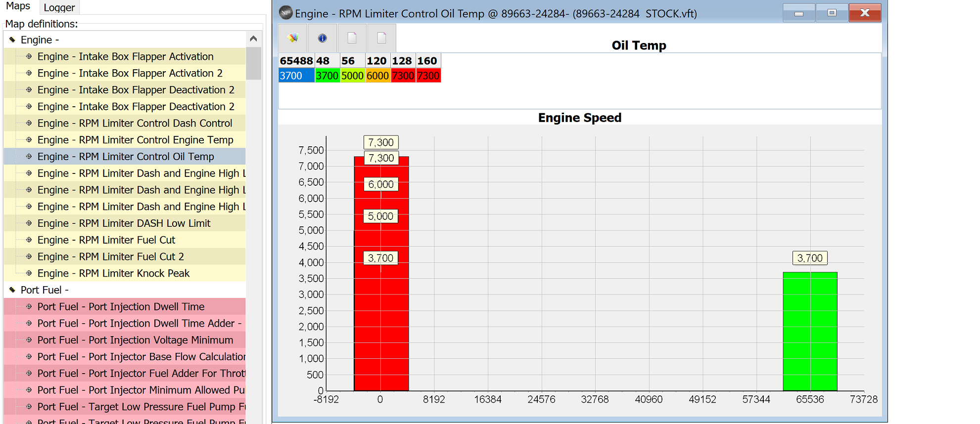Open RPM Limiter DASH Low Limit map
980x424 pixels.
125,223
